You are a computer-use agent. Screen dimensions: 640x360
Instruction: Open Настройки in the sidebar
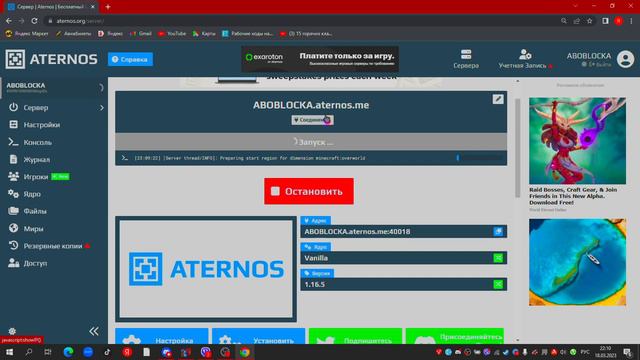click(x=42, y=125)
